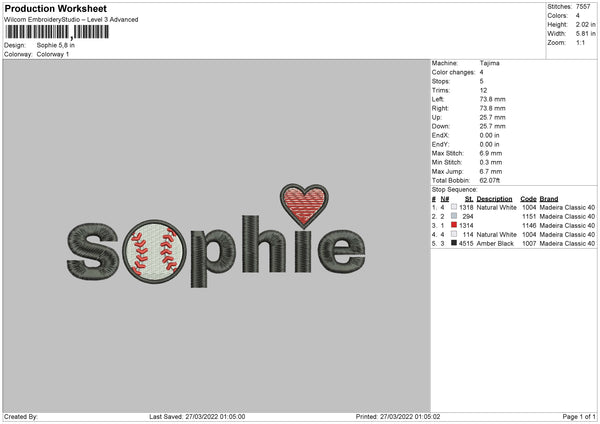This screenshot has height=424, width=600.
Task: Click the 'Wilcom EmbroideryStudio – Level 3 Advanced' line
Action: 71,20
